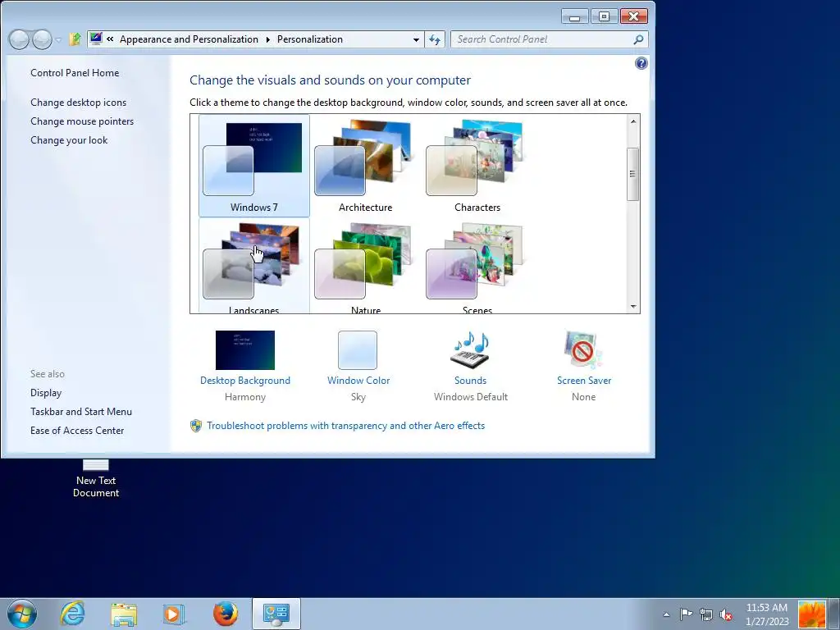Close the Personalization window
The height and width of the screenshot is (630, 840).
coord(634,16)
